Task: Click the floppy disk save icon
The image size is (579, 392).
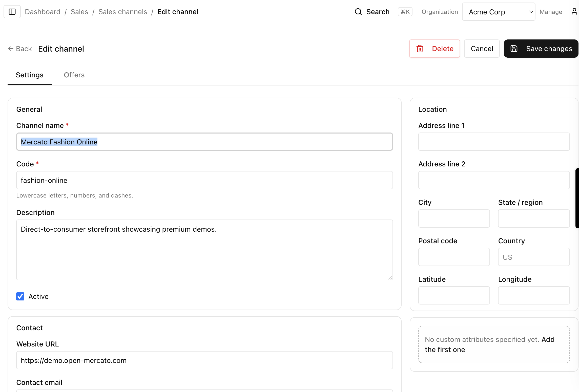Action: coord(514,49)
